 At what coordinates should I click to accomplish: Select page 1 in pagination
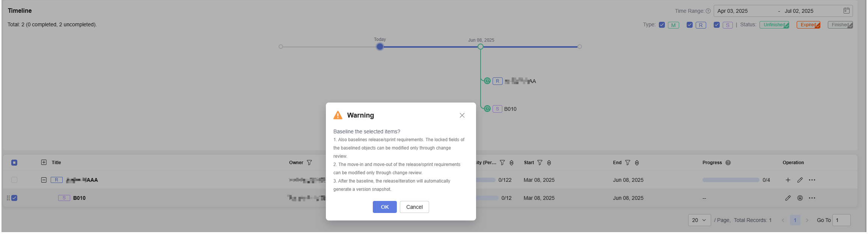pyautogui.click(x=795, y=220)
